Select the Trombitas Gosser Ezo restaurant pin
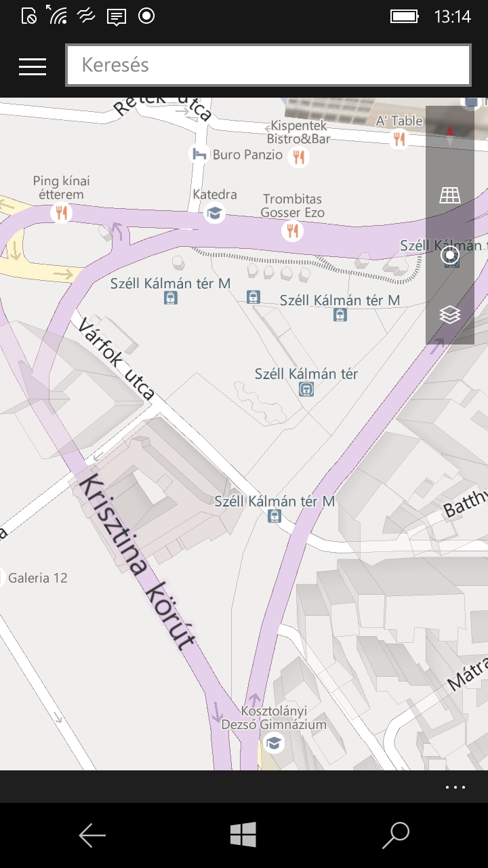The height and width of the screenshot is (868, 488). 293,231
